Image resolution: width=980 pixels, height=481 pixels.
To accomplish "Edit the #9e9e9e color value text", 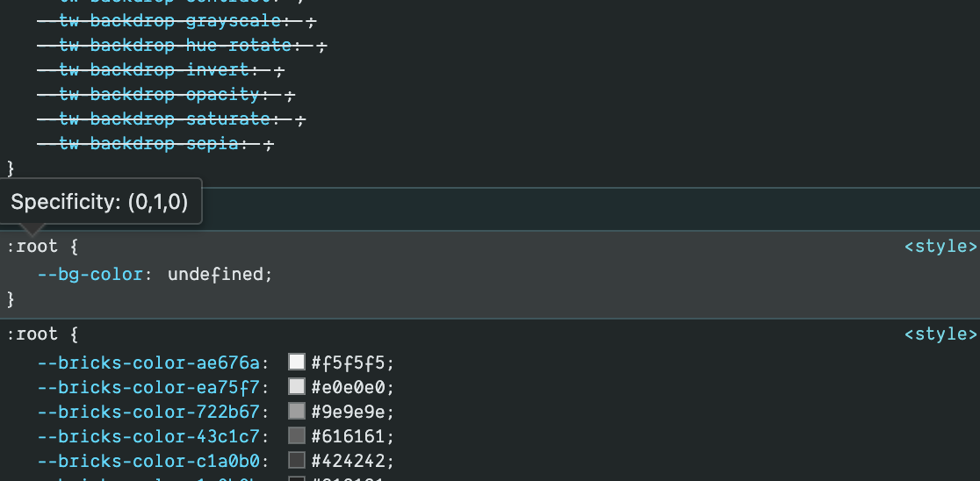I will [348, 412].
